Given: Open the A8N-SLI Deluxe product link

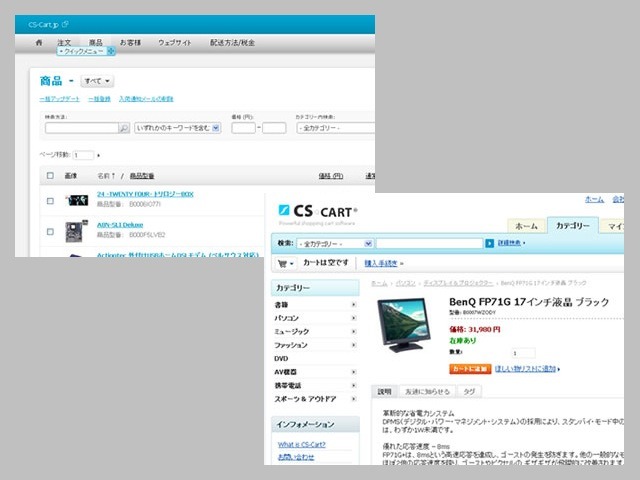Looking at the screenshot, I should (x=120, y=225).
